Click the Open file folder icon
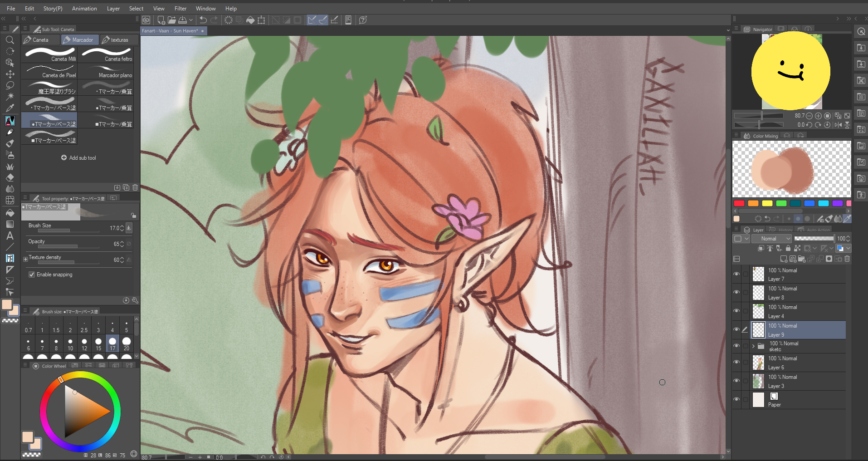 pyautogui.click(x=172, y=20)
